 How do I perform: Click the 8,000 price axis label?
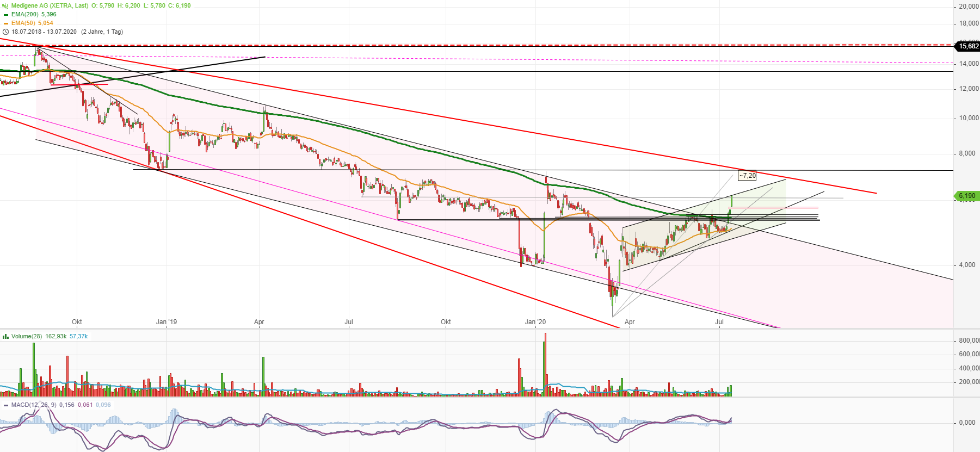tap(967, 153)
